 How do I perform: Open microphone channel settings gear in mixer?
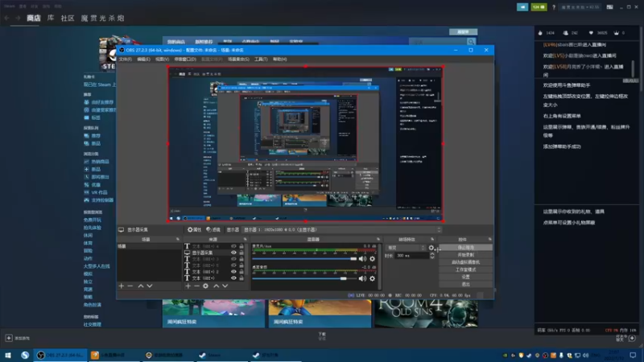click(373, 259)
